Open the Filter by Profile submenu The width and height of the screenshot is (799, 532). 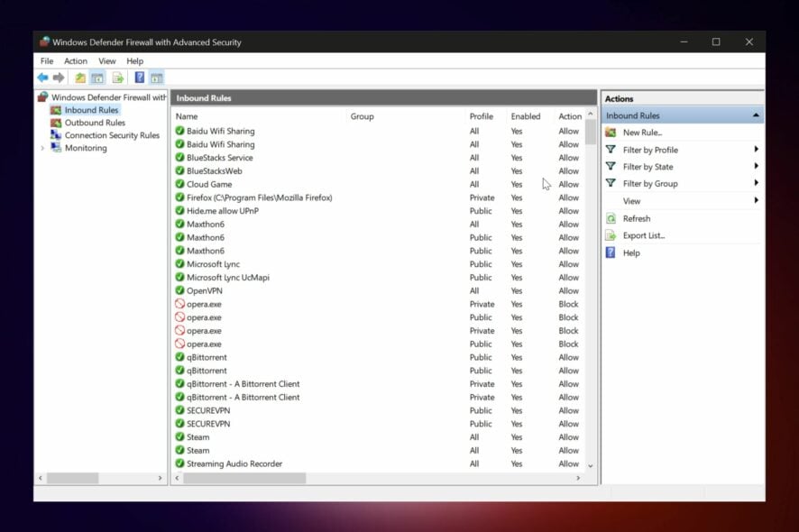654,149
